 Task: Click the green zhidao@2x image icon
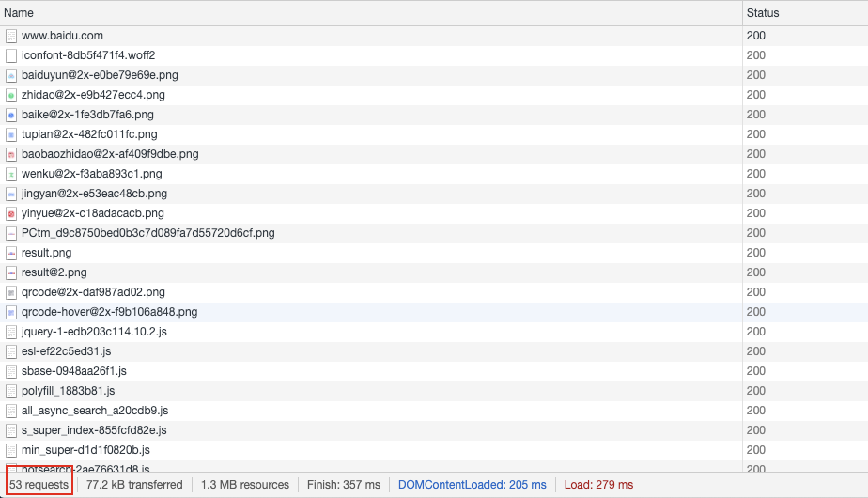pos(11,95)
